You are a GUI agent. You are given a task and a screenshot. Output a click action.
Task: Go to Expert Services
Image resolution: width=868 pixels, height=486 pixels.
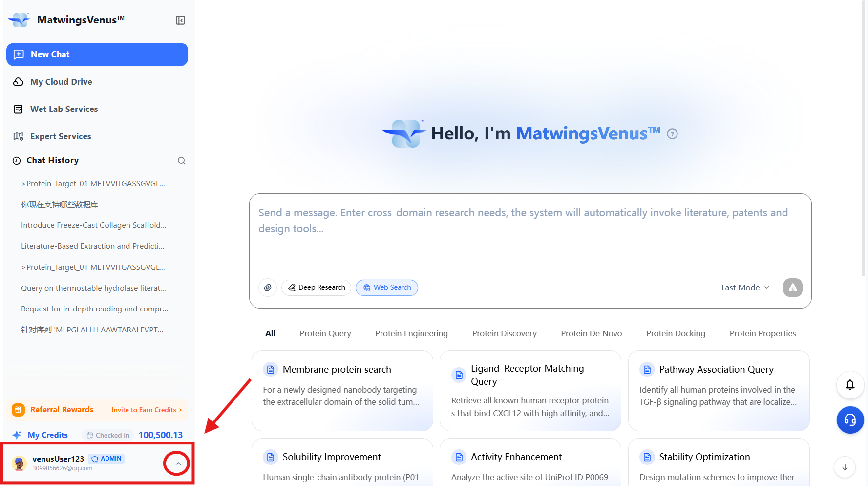[x=97, y=136]
